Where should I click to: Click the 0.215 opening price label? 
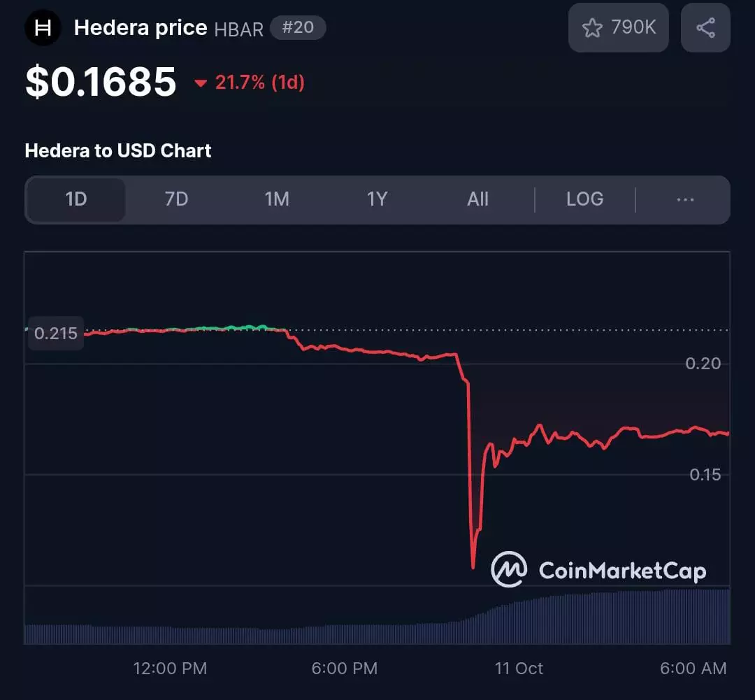click(x=55, y=333)
